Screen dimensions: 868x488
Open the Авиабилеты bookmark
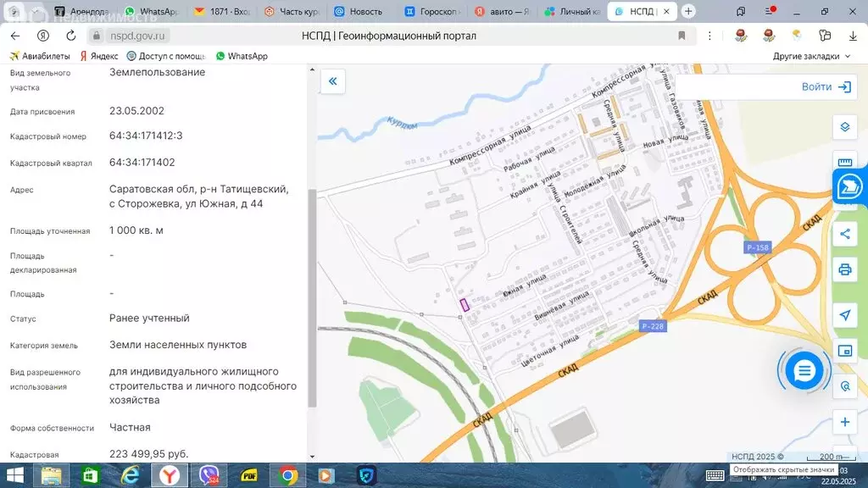[x=40, y=57]
